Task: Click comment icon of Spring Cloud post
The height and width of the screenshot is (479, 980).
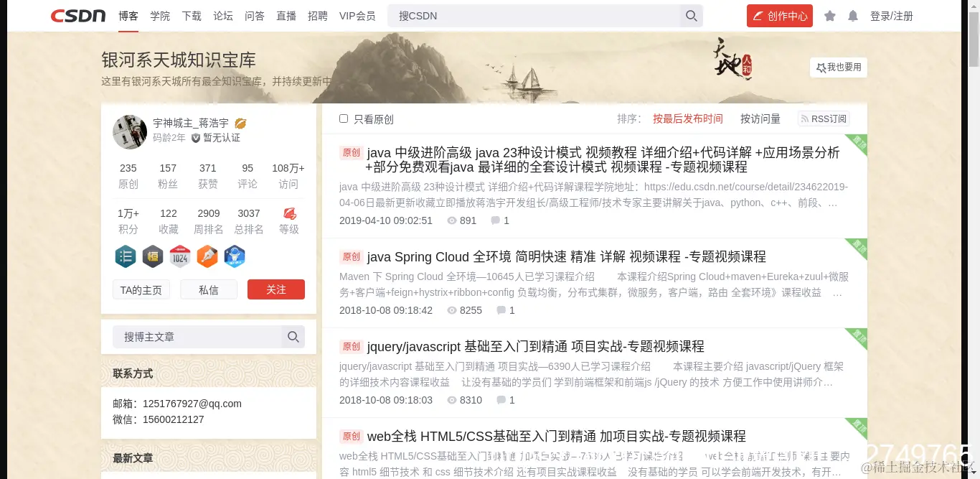Action: click(500, 310)
